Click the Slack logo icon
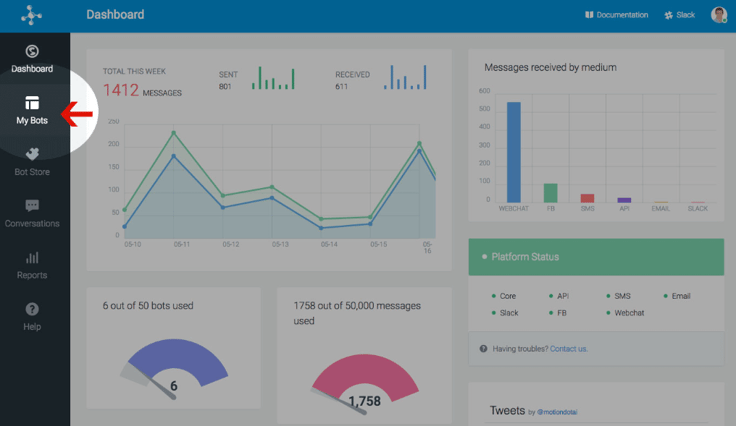Image resolution: width=736 pixels, height=426 pixels. pyautogui.click(x=669, y=15)
